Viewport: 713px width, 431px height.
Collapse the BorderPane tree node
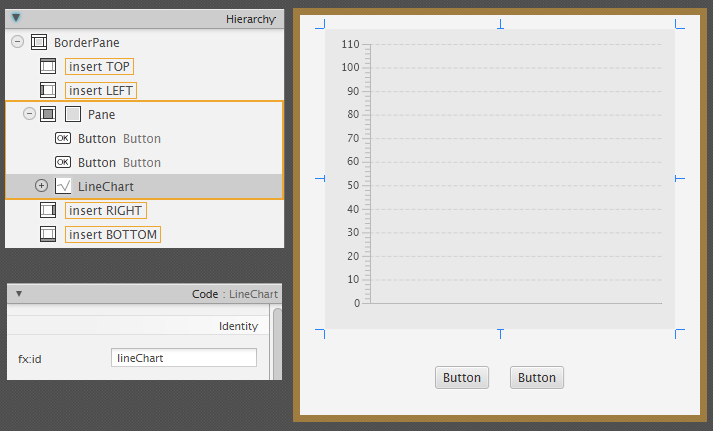[x=17, y=43]
